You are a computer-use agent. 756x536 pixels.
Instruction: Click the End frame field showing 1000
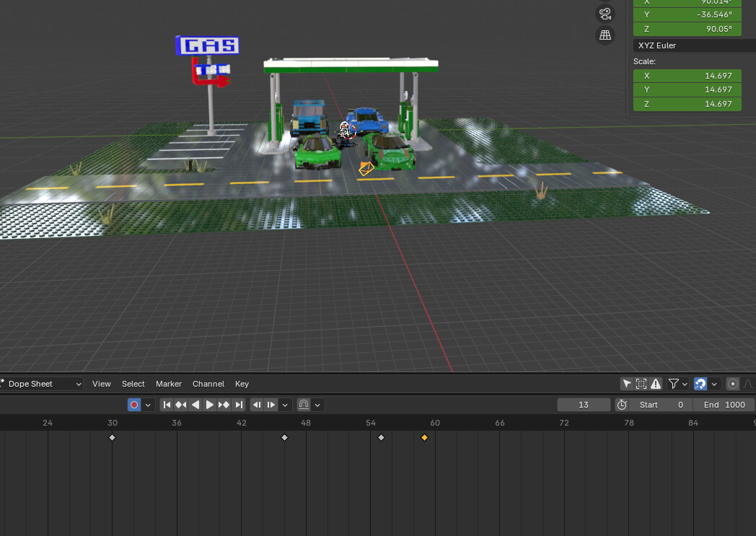click(x=724, y=405)
